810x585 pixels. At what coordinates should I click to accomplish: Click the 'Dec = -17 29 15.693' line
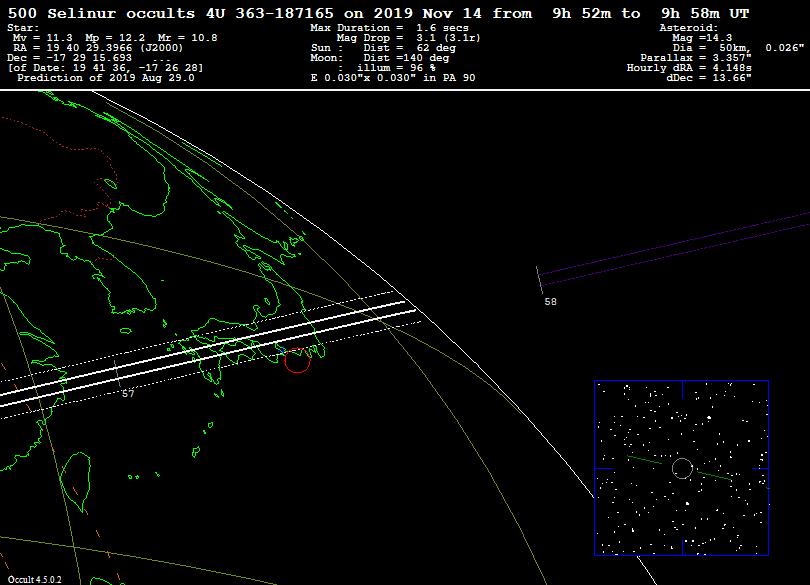[x=70, y=58]
